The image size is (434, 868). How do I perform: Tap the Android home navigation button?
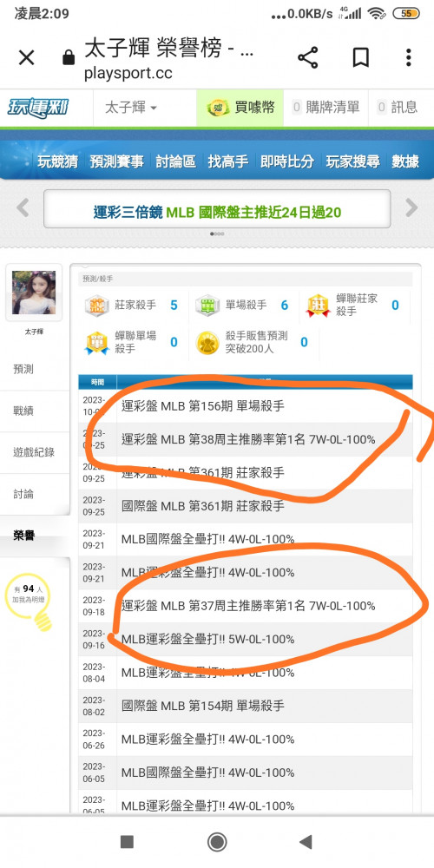click(217, 842)
